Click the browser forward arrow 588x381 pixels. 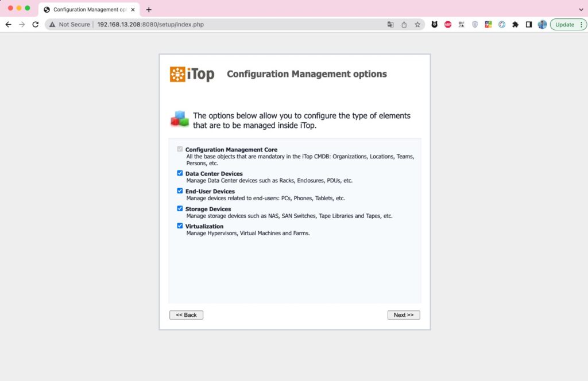(22, 24)
